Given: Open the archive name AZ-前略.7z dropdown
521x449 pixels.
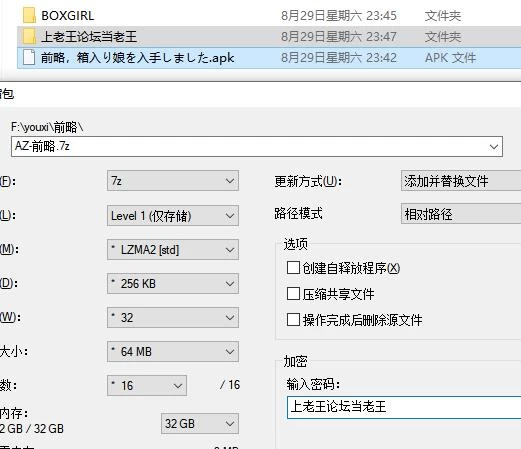Looking at the screenshot, I should tap(494, 147).
